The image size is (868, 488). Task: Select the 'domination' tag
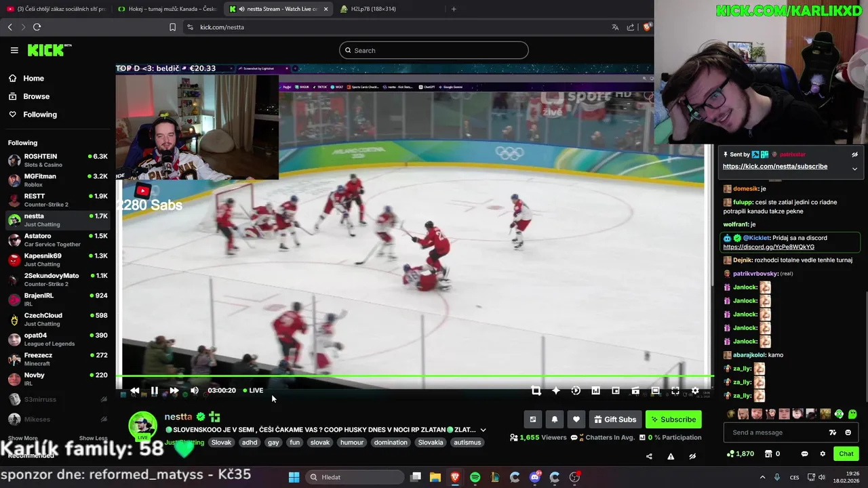[x=391, y=443]
